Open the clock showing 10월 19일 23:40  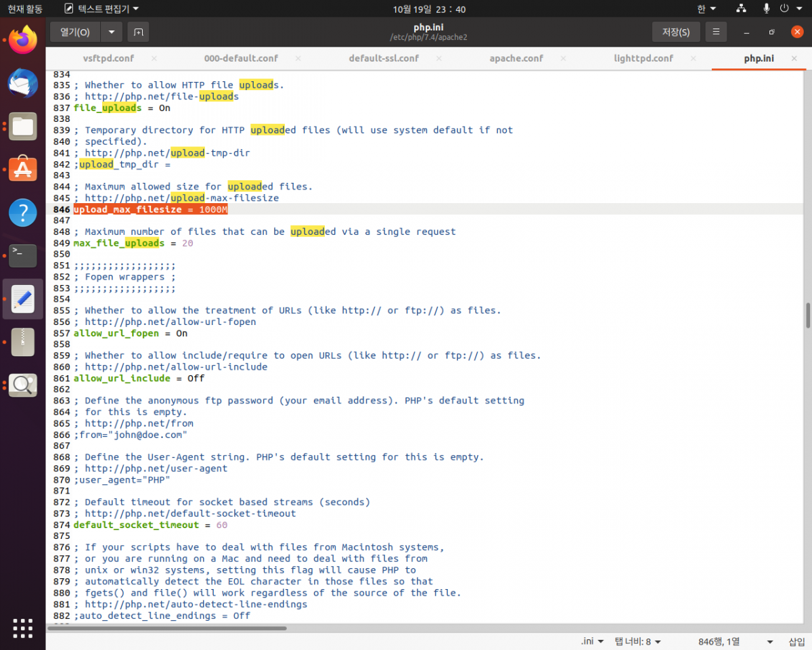click(x=429, y=9)
